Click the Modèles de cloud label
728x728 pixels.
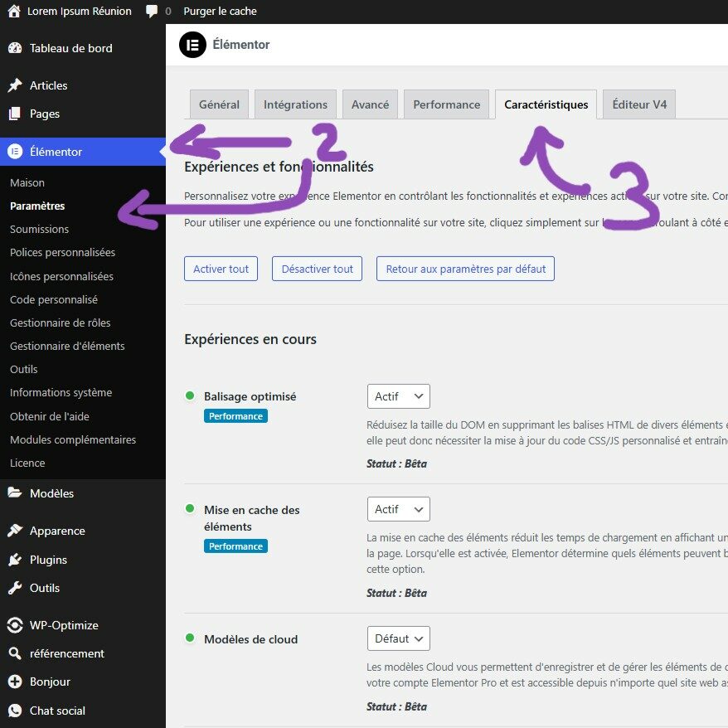(250, 639)
